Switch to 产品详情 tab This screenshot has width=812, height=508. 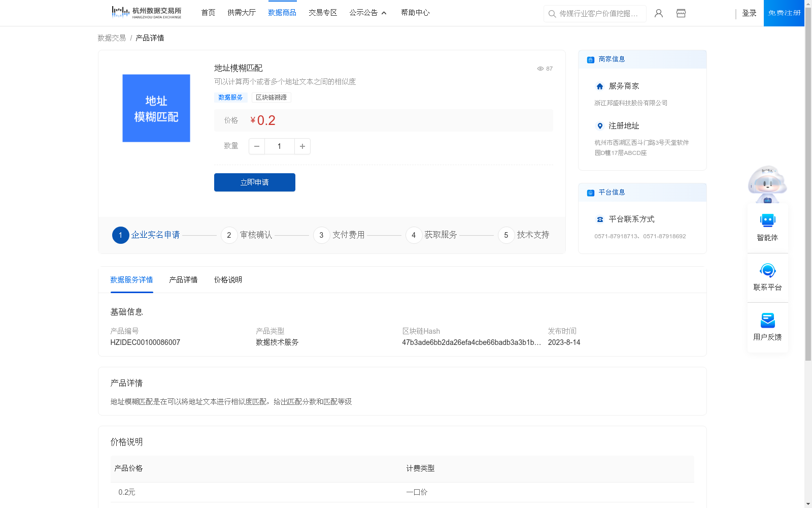pyautogui.click(x=183, y=280)
